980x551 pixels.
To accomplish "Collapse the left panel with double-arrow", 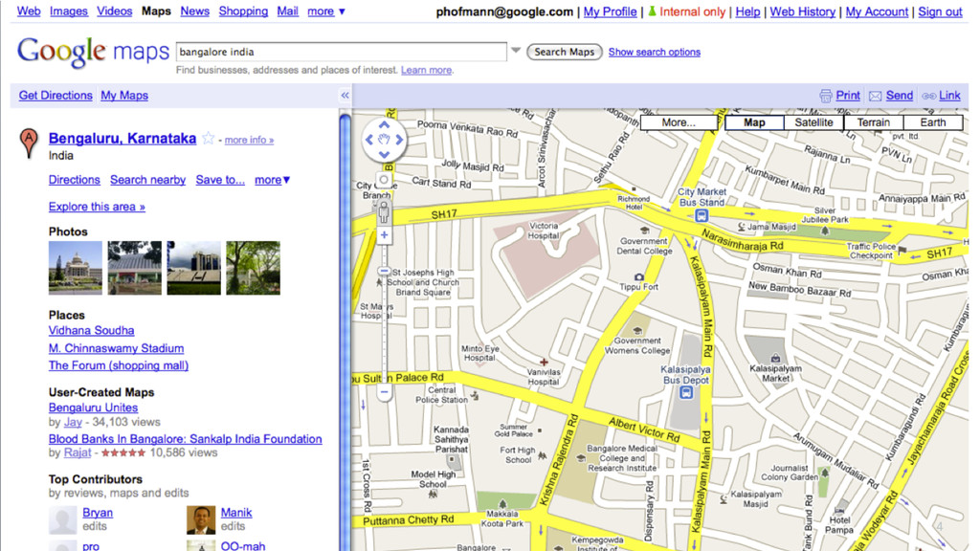I will point(345,96).
